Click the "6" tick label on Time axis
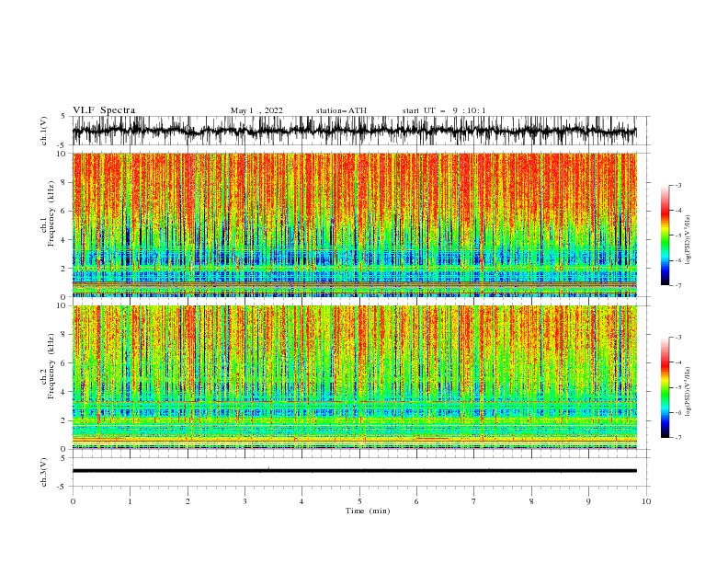The width and height of the screenshot is (728, 563). 416,501
